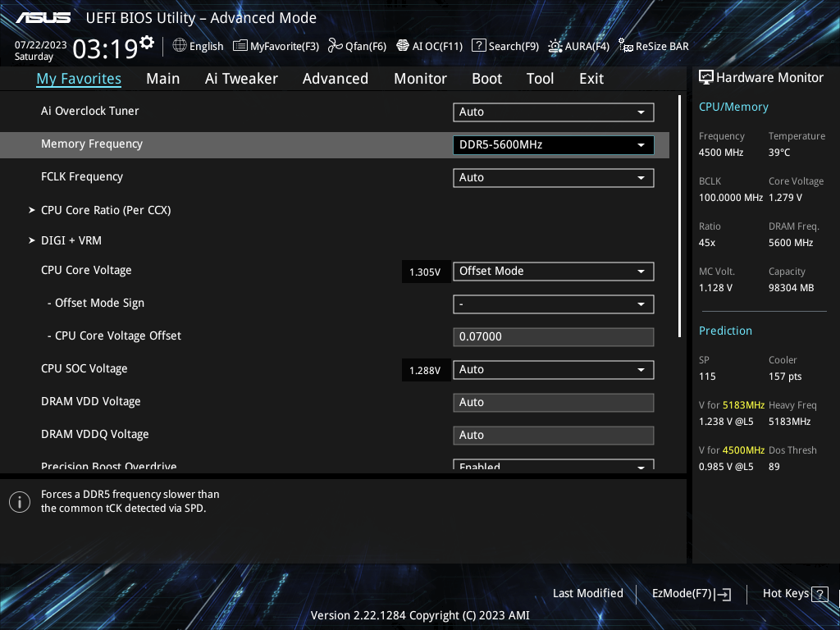This screenshot has width=840, height=630.
Task: Click the 98304 MB capacity value
Action: click(792, 288)
